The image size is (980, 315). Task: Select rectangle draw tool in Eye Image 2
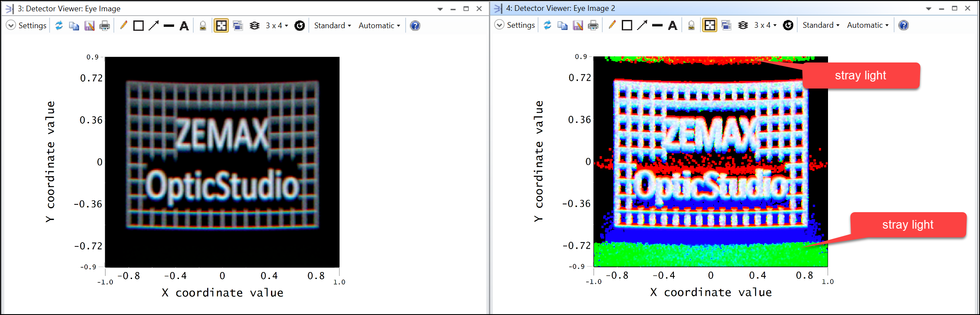click(x=627, y=25)
